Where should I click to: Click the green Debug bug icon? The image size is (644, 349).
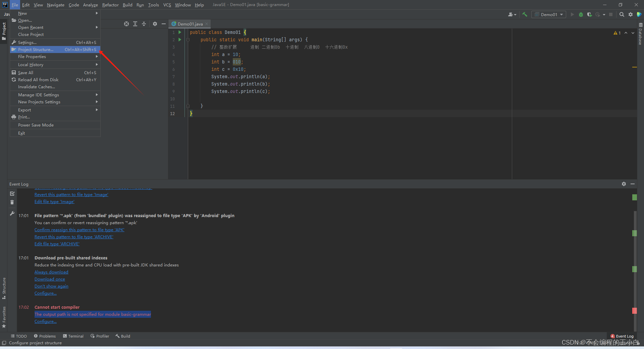coord(581,14)
